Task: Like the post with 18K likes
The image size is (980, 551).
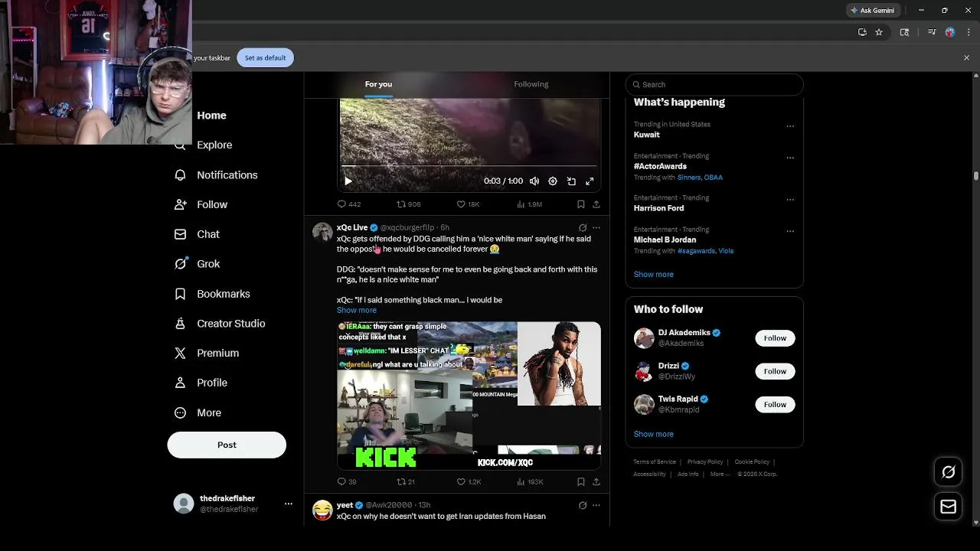Action: coord(468,204)
